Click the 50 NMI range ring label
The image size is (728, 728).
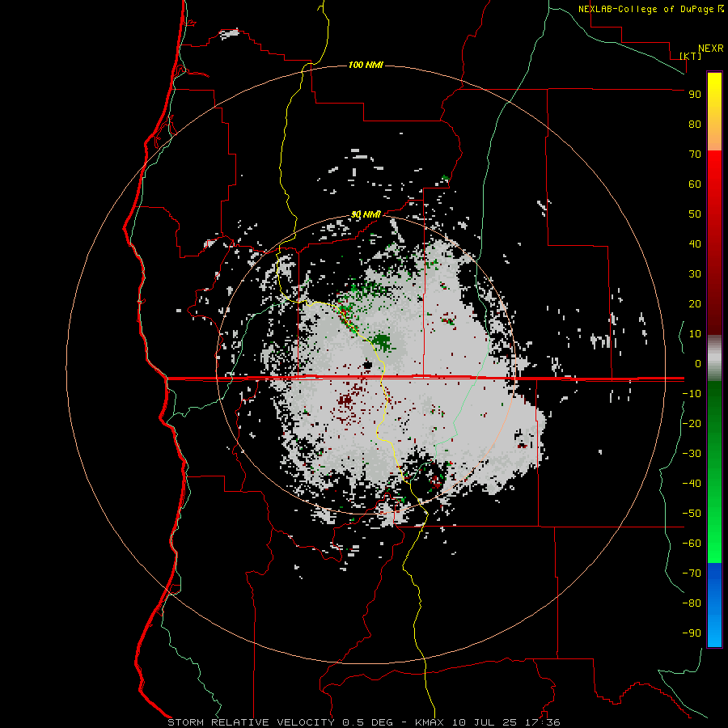coord(366,214)
